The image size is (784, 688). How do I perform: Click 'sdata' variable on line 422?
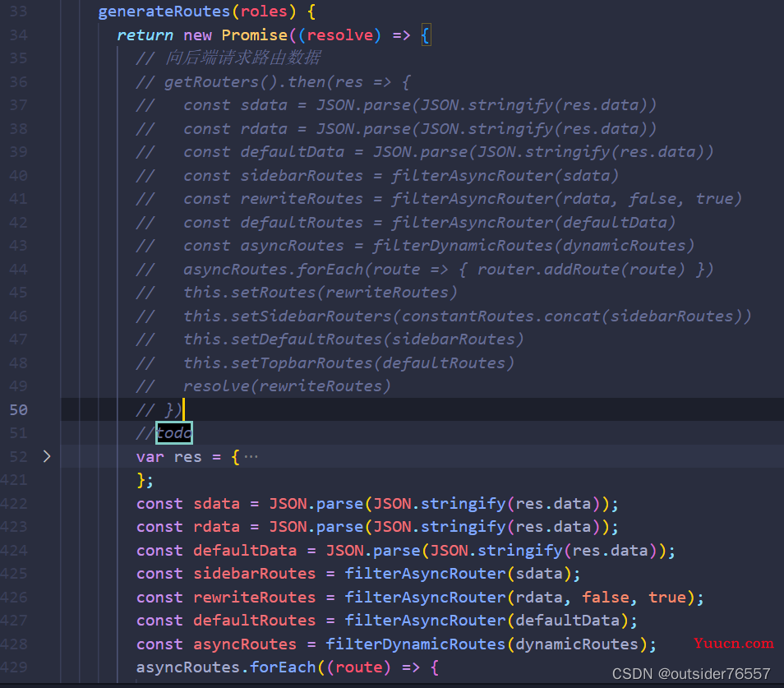coord(216,504)
